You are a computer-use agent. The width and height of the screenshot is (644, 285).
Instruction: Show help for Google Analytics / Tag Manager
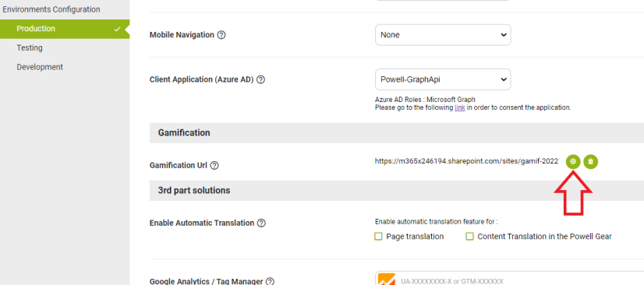point(270,282)
